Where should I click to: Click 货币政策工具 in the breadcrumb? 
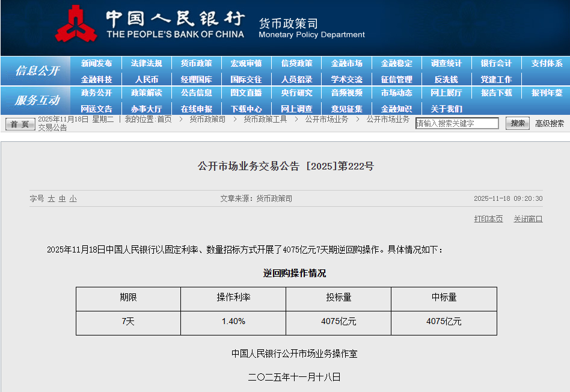tap(265, 119)
